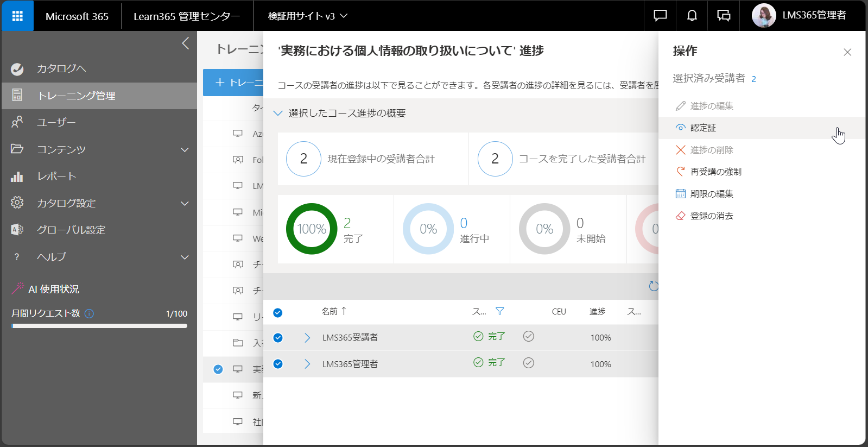Click the AI 使用状況 magic wand icon

[x=18, y=288]
